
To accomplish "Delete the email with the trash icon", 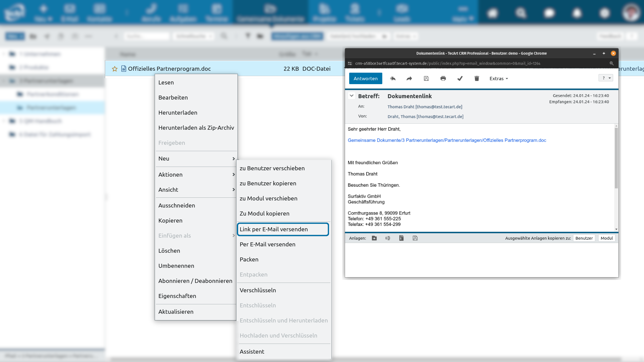I will click(477, 78).
